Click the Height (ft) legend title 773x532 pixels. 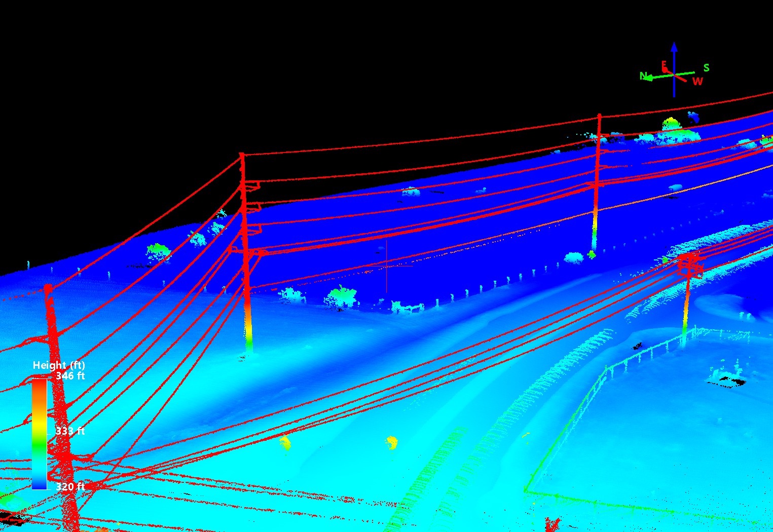(60, 365)
